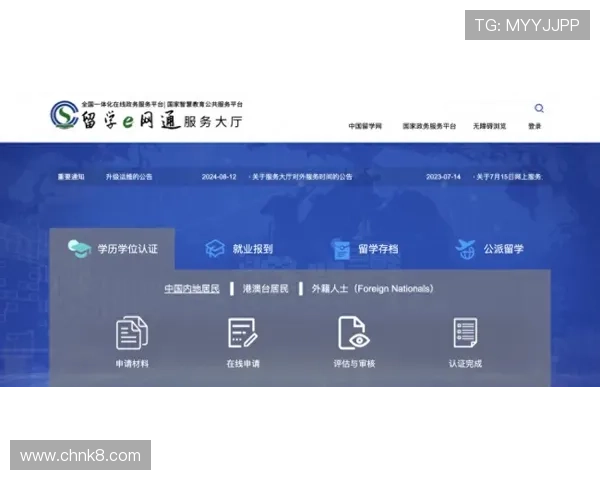Click the 认证完成 checklist icon
600x480 pixels.
(465, 333)
